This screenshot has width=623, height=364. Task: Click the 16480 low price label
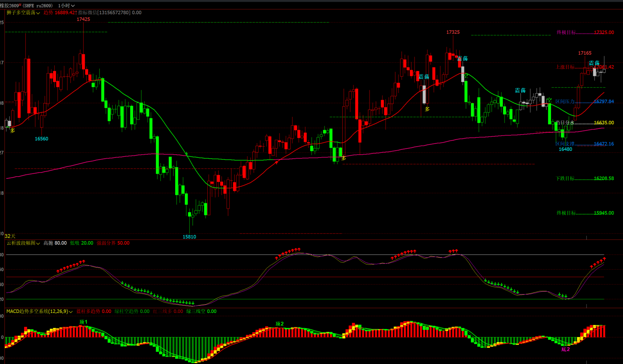pos(565,149)
